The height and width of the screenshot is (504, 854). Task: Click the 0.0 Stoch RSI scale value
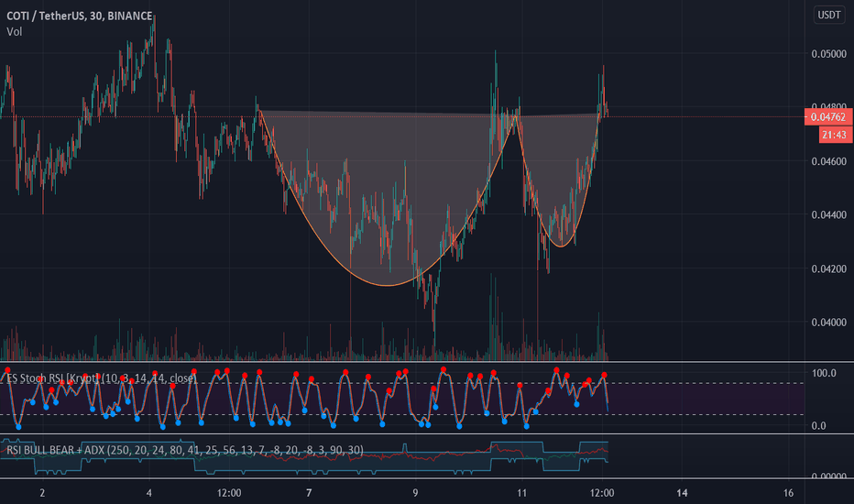[818, 425]
